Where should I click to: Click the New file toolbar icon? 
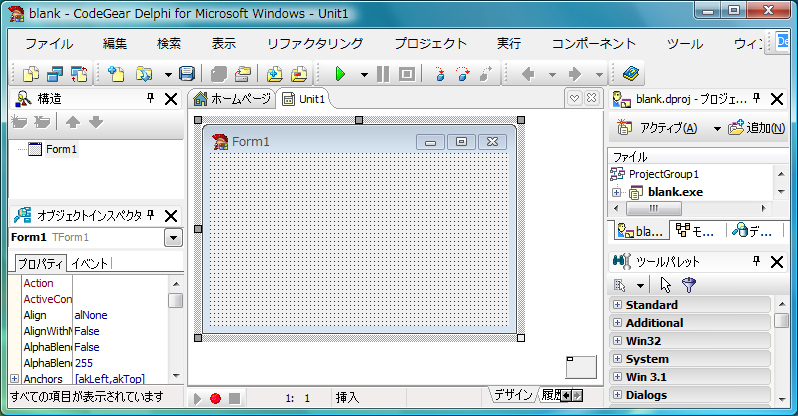point(116,74)
